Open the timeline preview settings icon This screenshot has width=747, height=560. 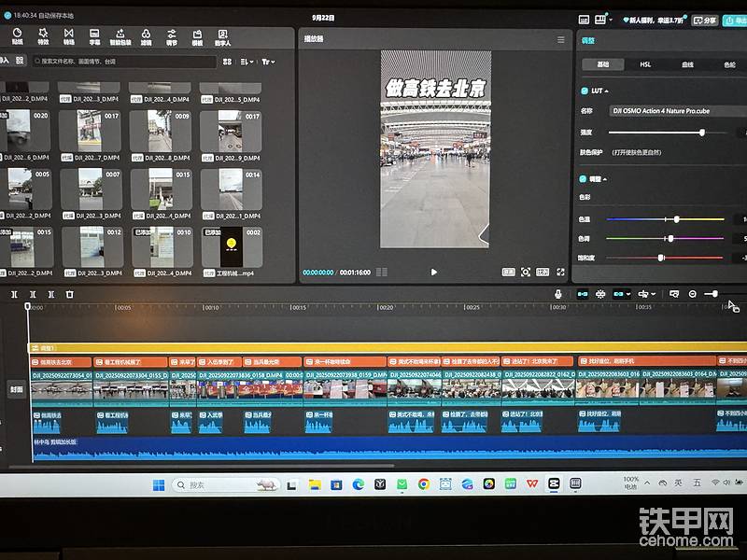pyautogui.click(x=674, y=294)
